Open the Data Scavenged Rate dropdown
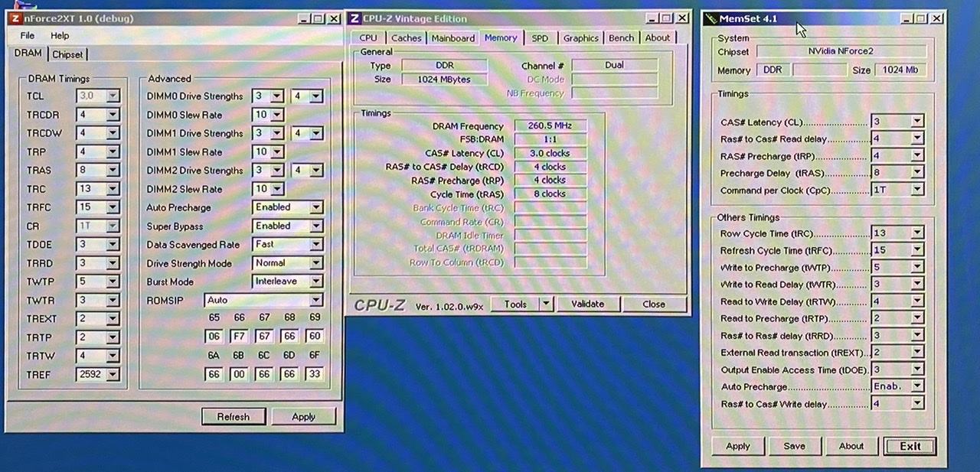The image size is (980, 472). click(x=315, y=244)
